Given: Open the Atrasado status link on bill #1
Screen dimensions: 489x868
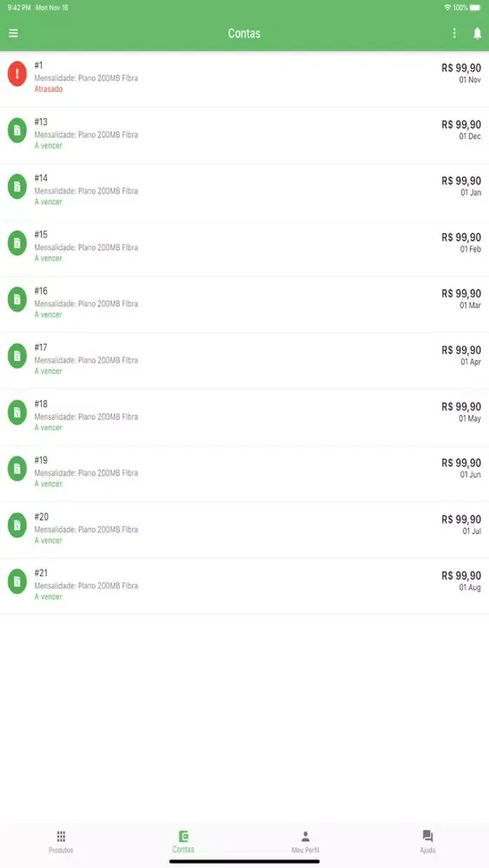Looking at the screenshot, I should [x=49, y=89].
